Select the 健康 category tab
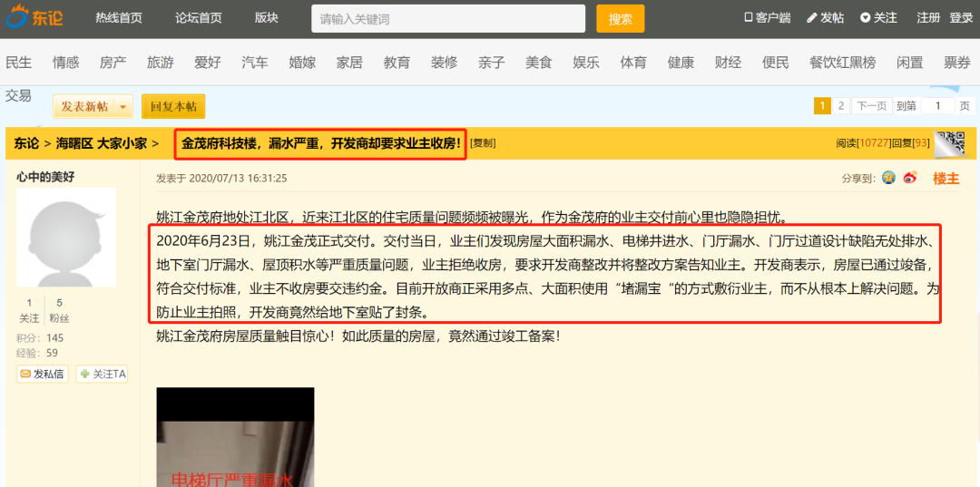980x487 pixels. pyautogui.click(x=681, y=63)
